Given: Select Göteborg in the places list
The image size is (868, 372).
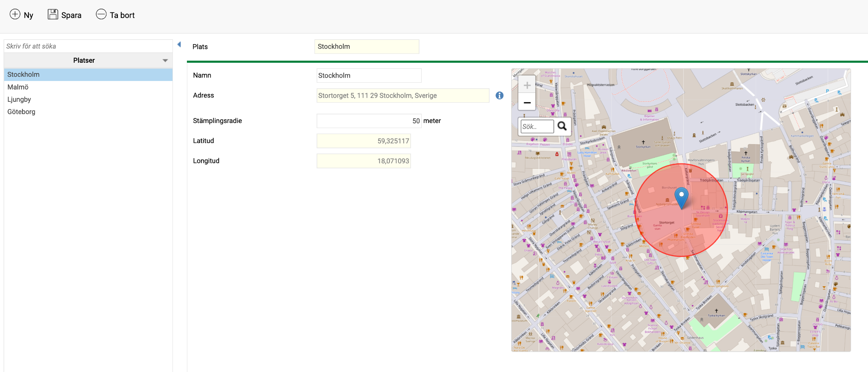Looking at the screenshot, I should [88, 112].
